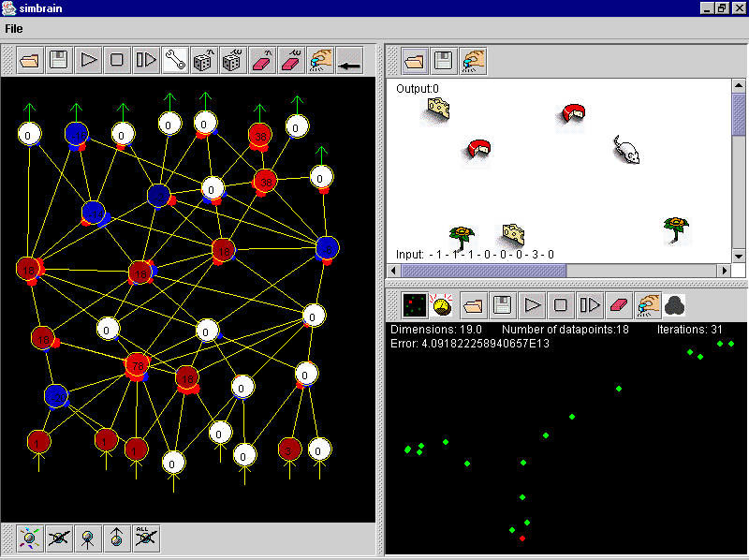Click the white mouse in the world view

click(626, 148)
